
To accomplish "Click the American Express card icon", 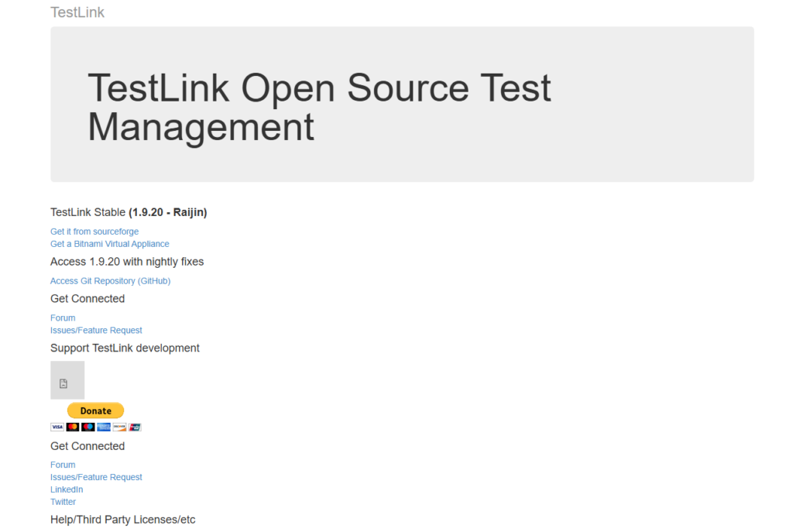I will pyautogui.click(x=104, y=427).
